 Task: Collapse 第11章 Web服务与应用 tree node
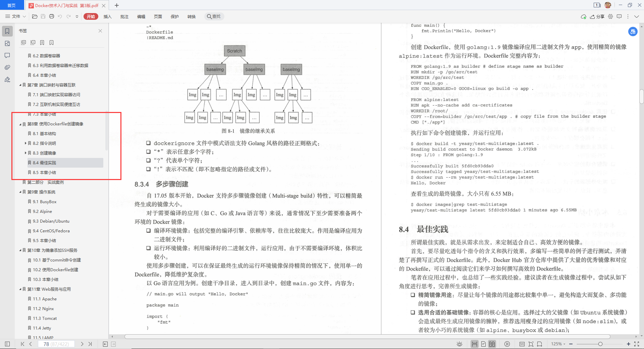point(20,289)
